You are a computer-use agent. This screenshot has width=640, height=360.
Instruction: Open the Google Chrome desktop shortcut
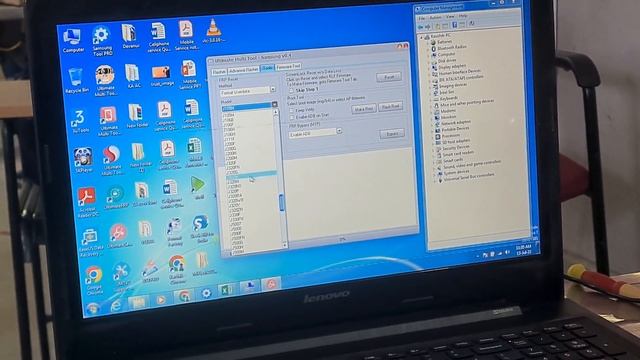point(94,280)
